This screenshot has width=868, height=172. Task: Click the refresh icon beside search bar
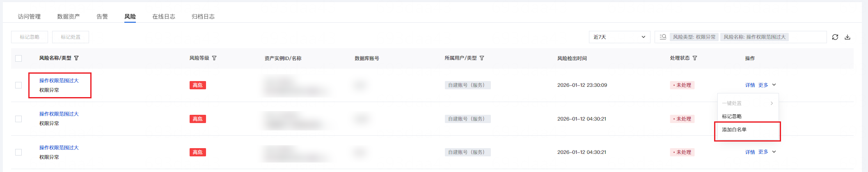click(x=835, y=37)
